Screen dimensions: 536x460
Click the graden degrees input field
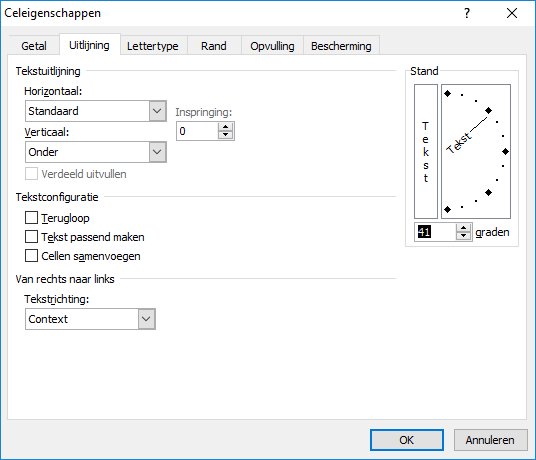pyautogui.click(x=436, y=232)
